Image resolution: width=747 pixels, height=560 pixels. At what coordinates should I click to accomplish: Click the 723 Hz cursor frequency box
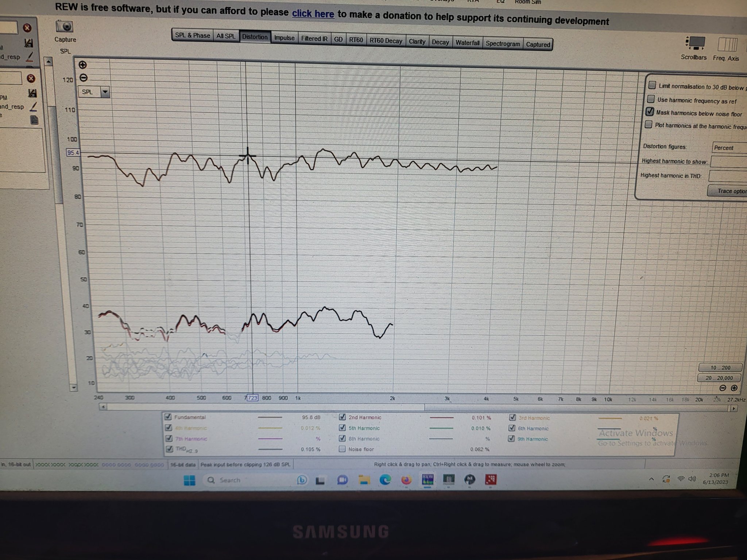point(252,397)
